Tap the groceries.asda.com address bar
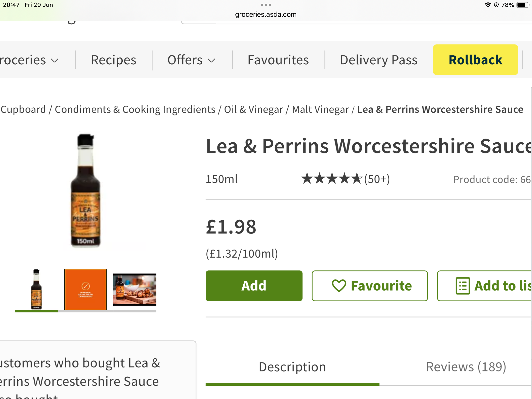Screen dimensions: 532x399 click(x=266, y=14)
